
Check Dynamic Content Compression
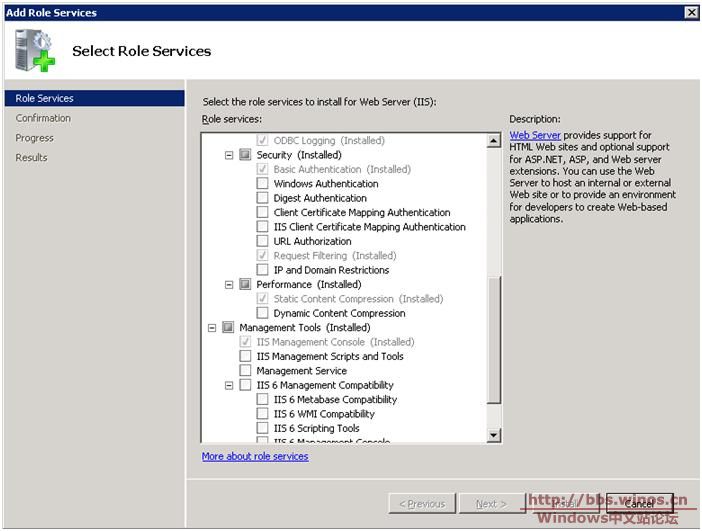point(262,313)
